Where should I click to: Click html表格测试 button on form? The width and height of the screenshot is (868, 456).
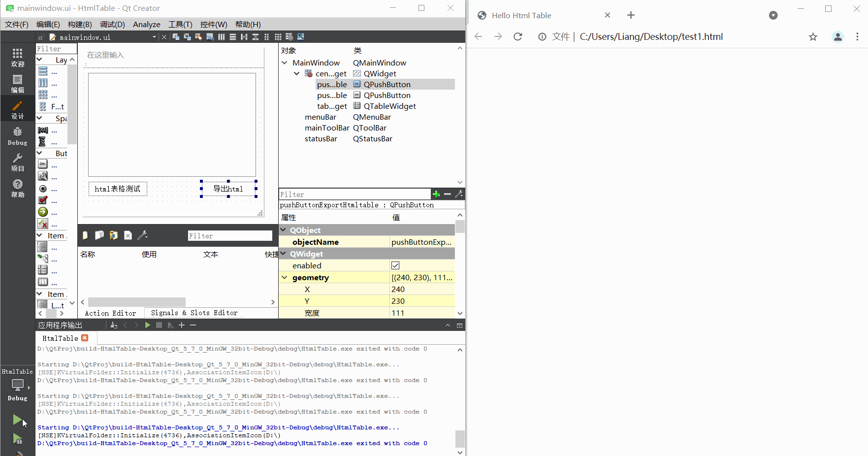[118, 189]
